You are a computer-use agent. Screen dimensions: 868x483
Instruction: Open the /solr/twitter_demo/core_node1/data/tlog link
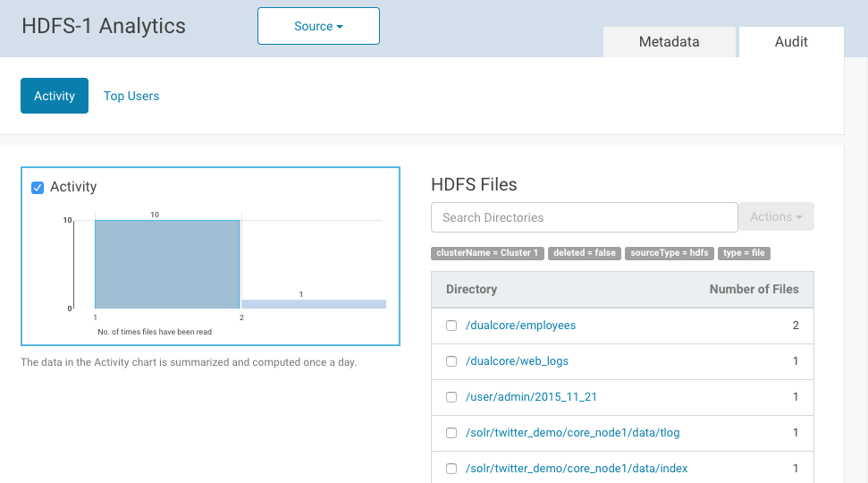pyautogui.click(x=572, y=433)
